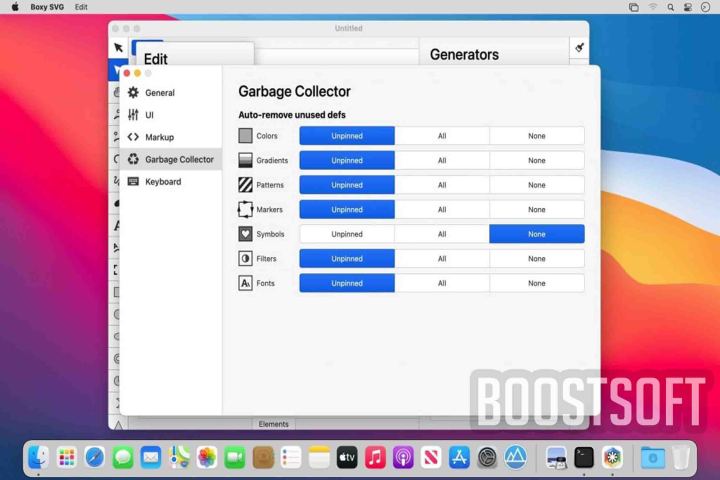Set Symbols to All
Screen dimensions: 720x480
tap(442, 234)
